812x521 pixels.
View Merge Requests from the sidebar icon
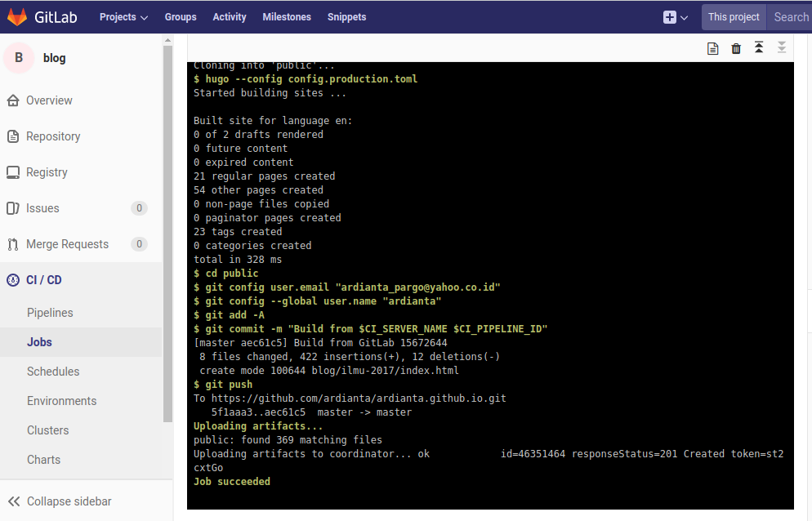click(x=11, y=243)
